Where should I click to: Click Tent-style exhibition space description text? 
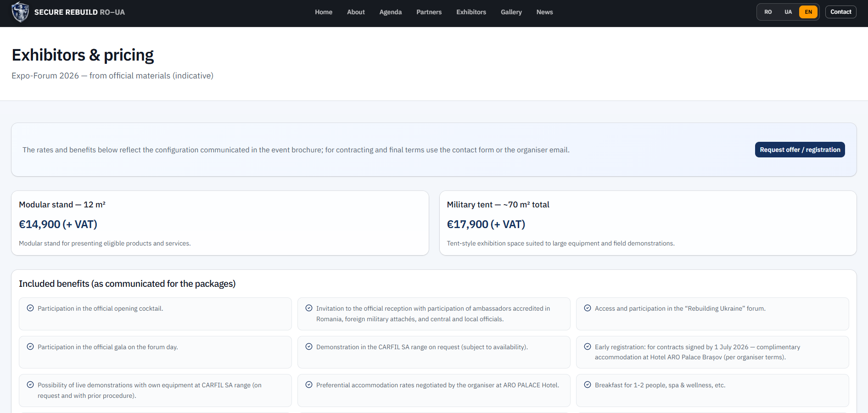[x=561, y=243]
